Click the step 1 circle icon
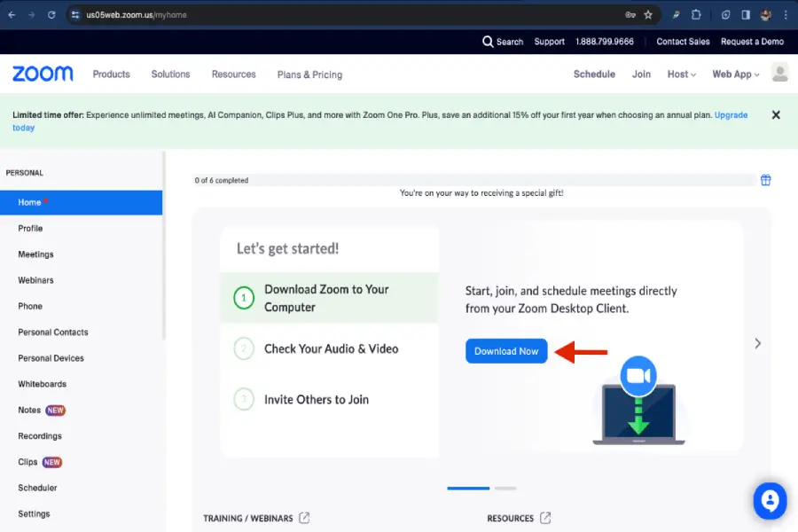 pyautogui.click(x=244, y=298)
